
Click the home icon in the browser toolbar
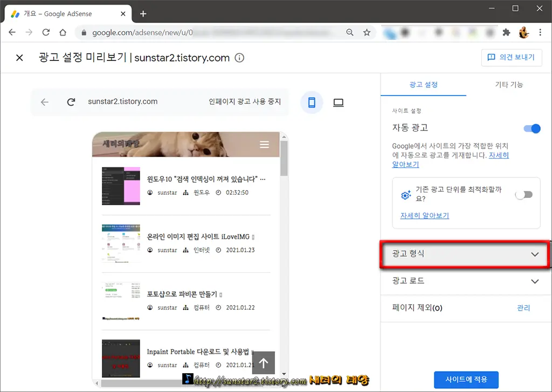pyautogui.click(x=61, y=32)
